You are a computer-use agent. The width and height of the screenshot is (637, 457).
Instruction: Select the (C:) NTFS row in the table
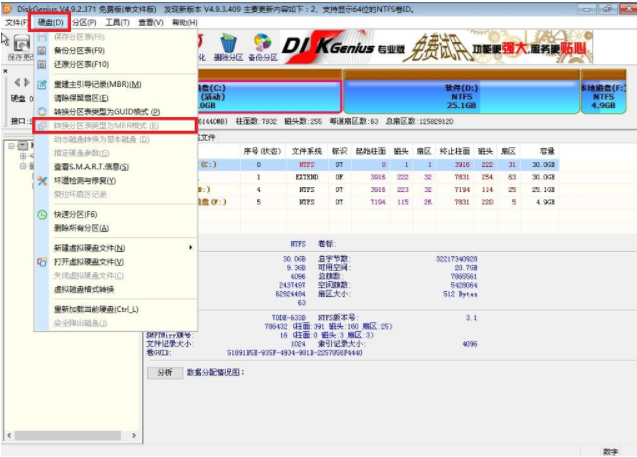pos(378,165)
